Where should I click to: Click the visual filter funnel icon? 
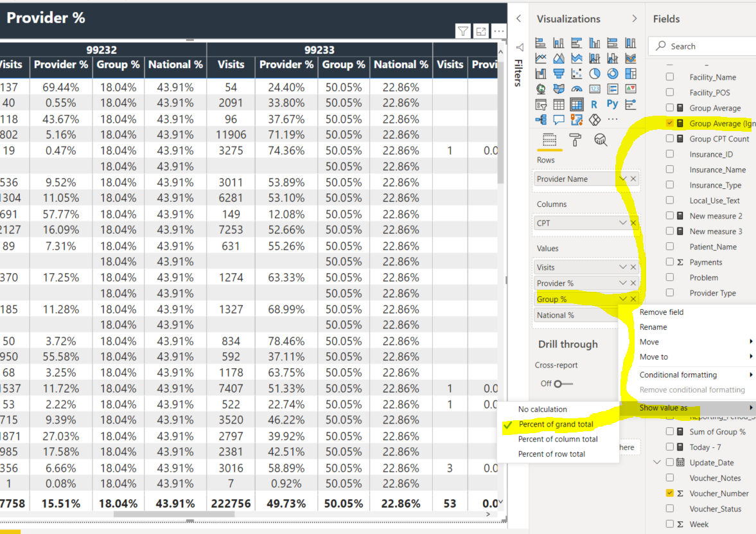463,32
